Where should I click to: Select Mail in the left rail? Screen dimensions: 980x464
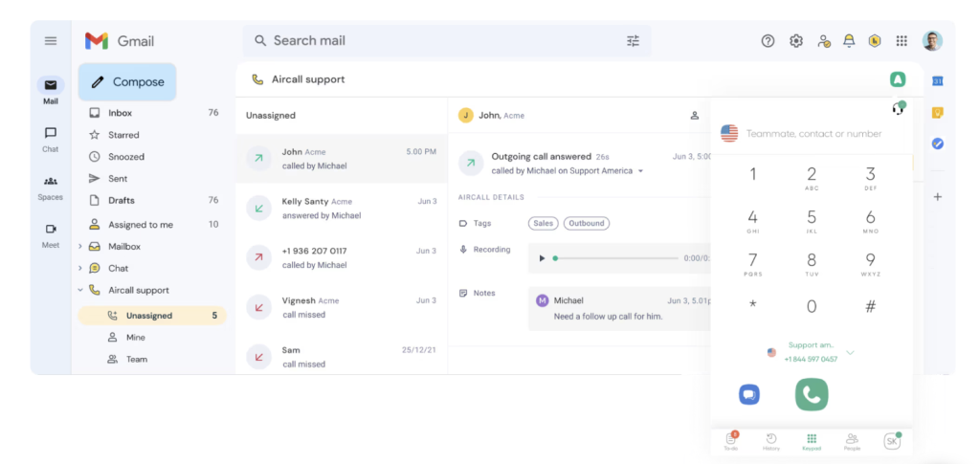point(51,91)
